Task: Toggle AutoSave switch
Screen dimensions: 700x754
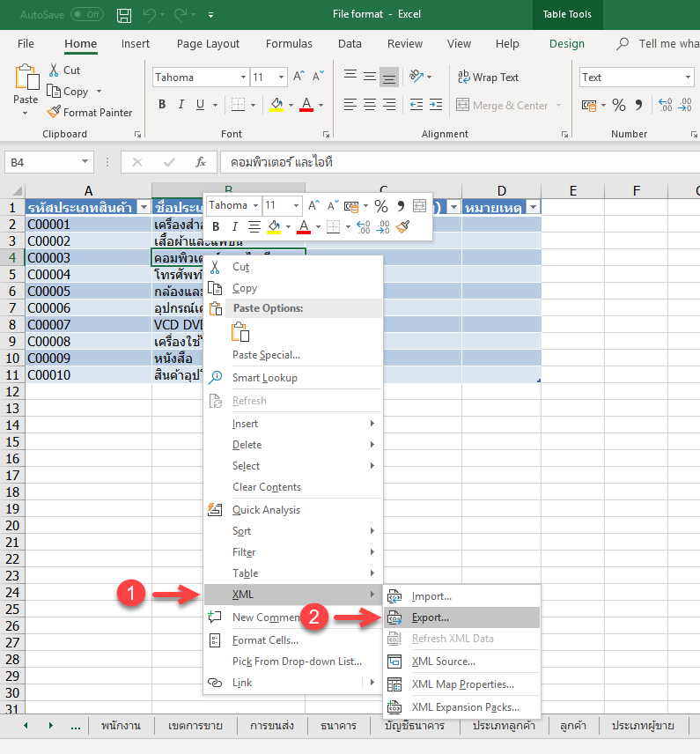Action: point(87,14)
